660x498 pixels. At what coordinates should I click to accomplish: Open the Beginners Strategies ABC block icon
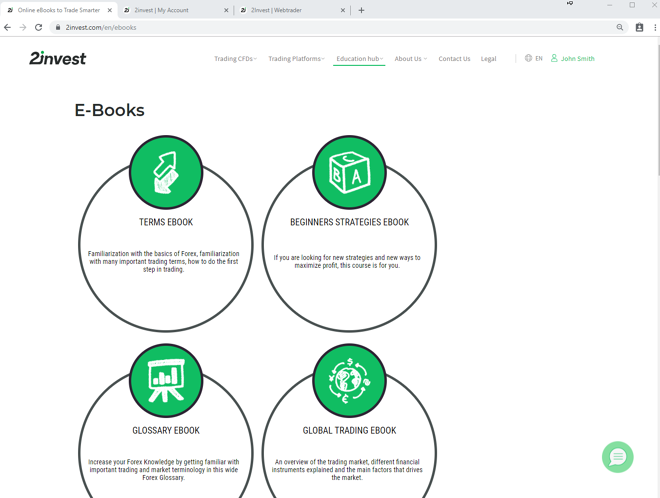coord(349,172)
